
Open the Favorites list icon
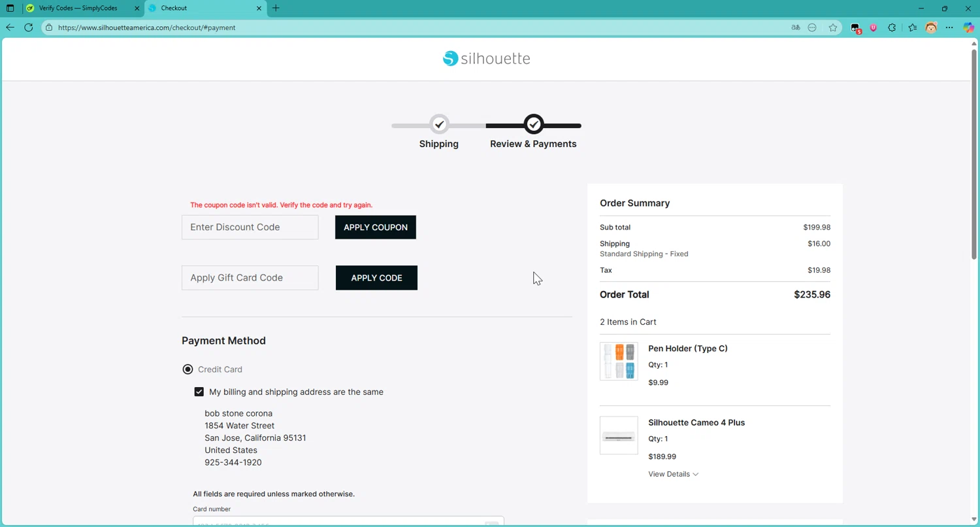(912, 27)
